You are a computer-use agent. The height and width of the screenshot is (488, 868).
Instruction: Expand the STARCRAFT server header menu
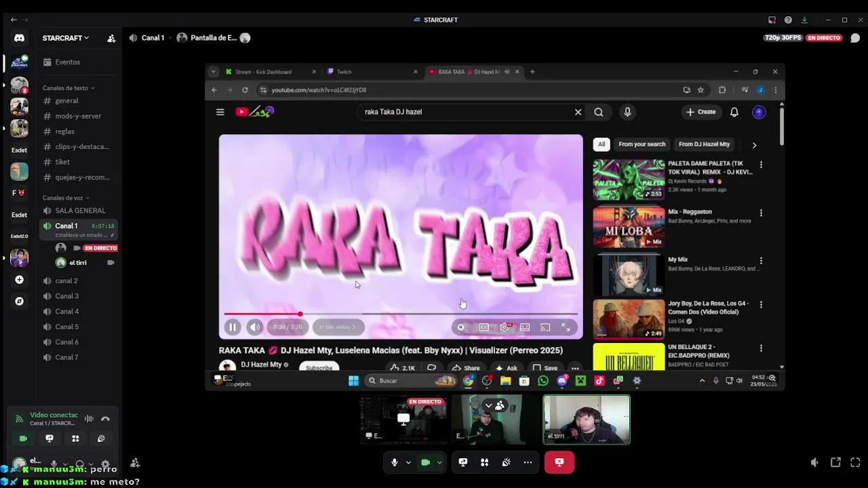tap(66, 38)
